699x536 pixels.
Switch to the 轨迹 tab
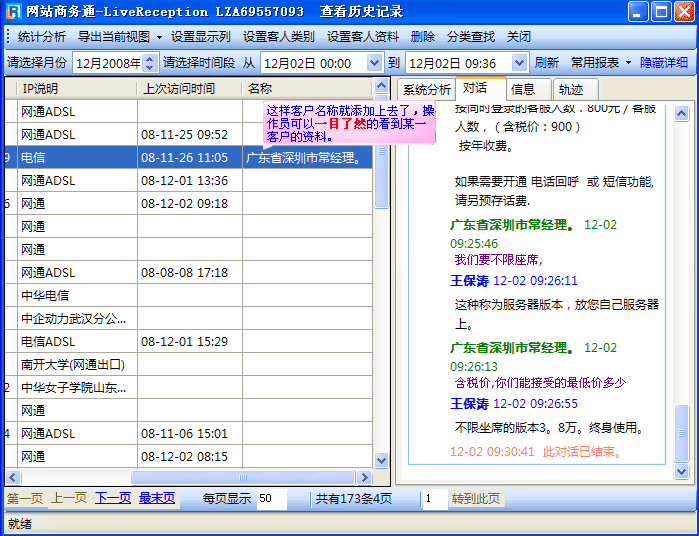(x=571, y=90)
